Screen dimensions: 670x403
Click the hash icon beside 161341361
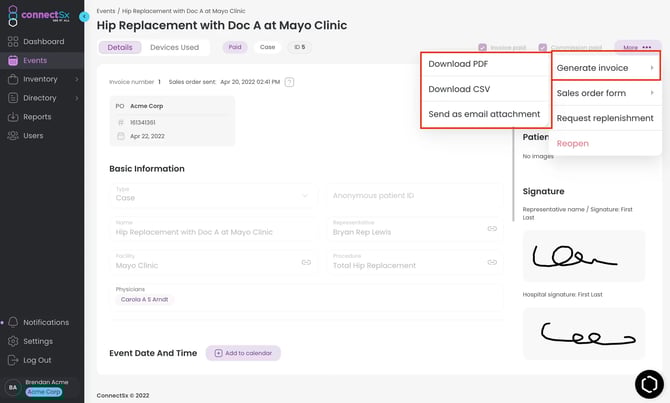point(120,122)
